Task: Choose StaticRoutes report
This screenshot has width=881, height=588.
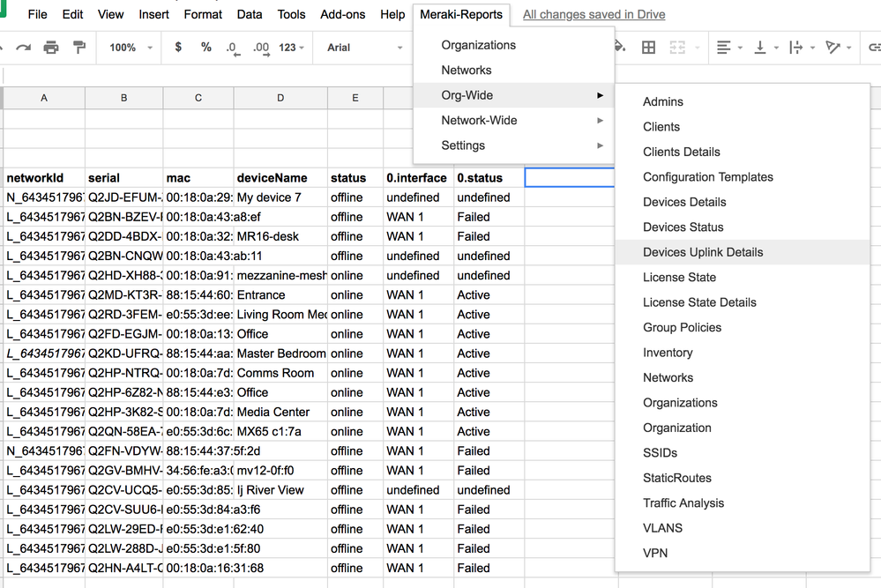Action: pyautogui.click(x=743, y=478)
